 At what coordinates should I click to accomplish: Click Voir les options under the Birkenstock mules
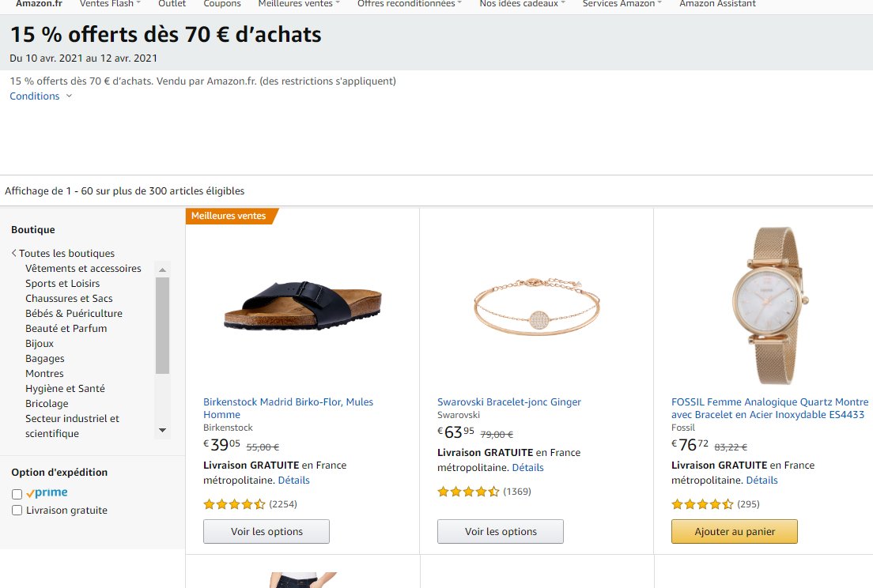coord(266,531)
